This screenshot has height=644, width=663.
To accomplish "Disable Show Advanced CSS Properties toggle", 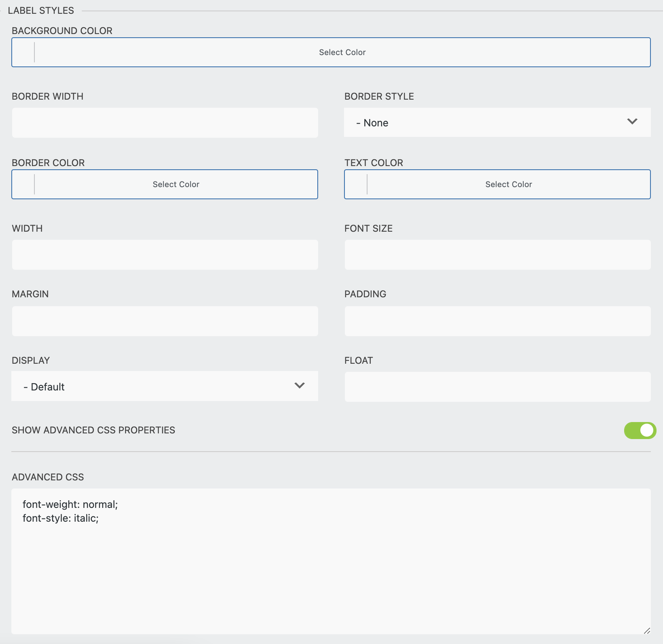I will click(640, 431).
